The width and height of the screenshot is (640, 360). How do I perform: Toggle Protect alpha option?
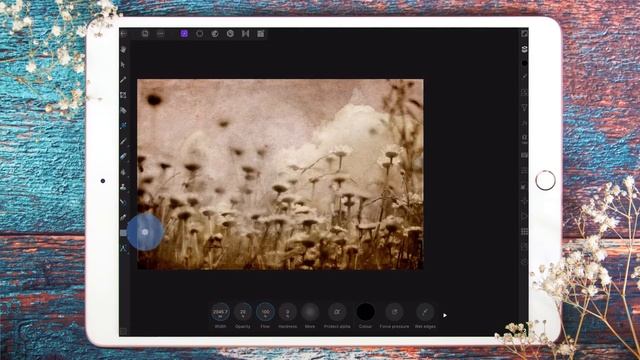(x=337, y=312)
